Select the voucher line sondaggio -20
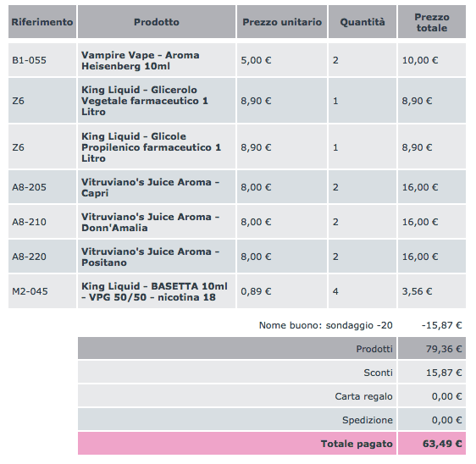This screenshot has height=464, width=476. (x=326, y=325)
